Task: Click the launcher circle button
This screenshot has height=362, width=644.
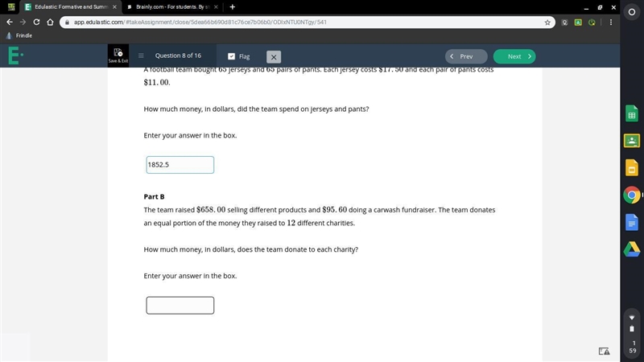Action: tap(632, 12)
